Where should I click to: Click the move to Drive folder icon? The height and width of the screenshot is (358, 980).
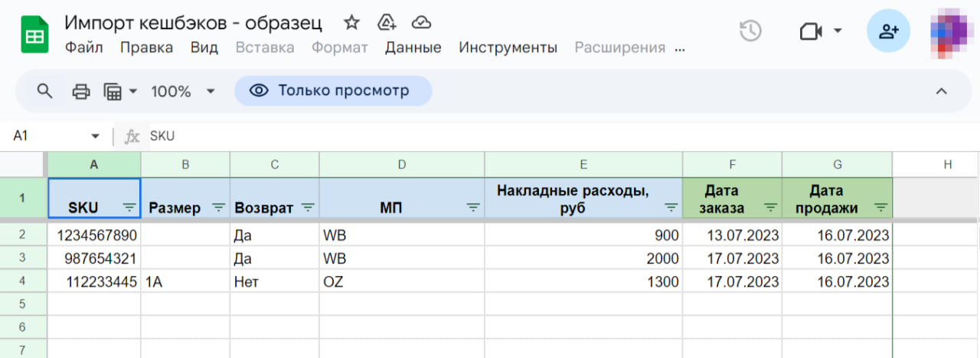(387, 22)
